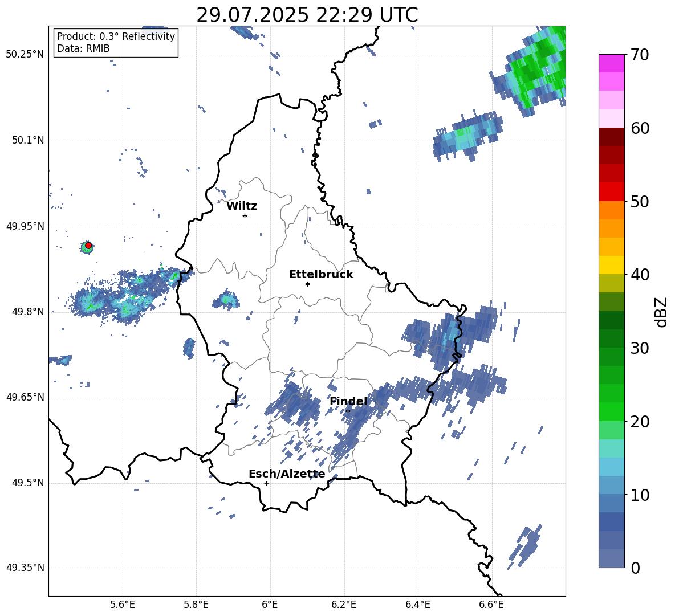Click the Findel city label

pyautogui.click(x=348, y=401)
